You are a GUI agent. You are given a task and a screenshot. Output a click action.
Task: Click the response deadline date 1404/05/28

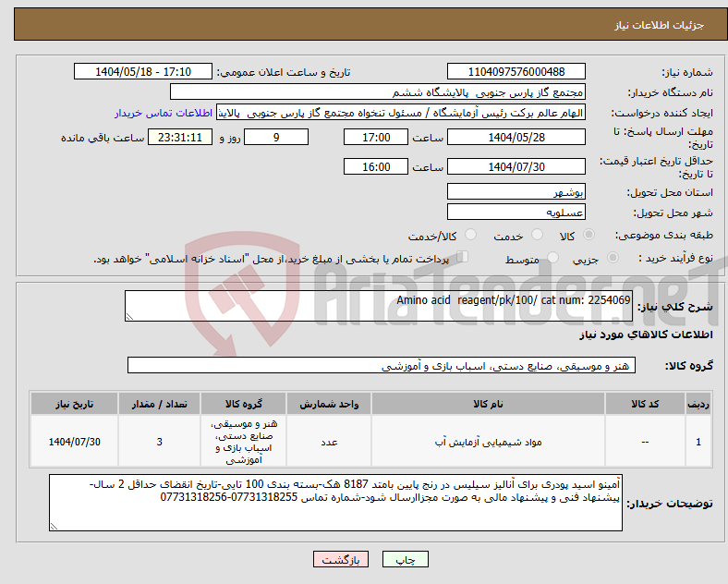coord(516,138)
